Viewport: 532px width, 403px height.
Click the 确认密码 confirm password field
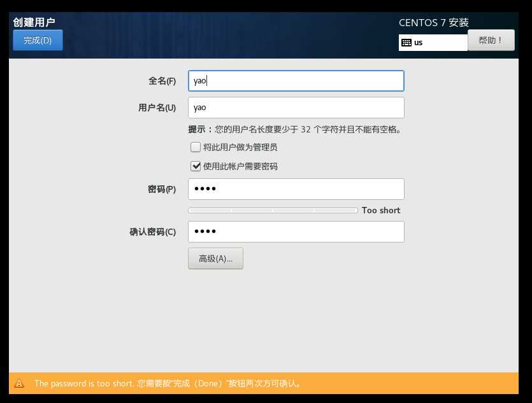296,231
